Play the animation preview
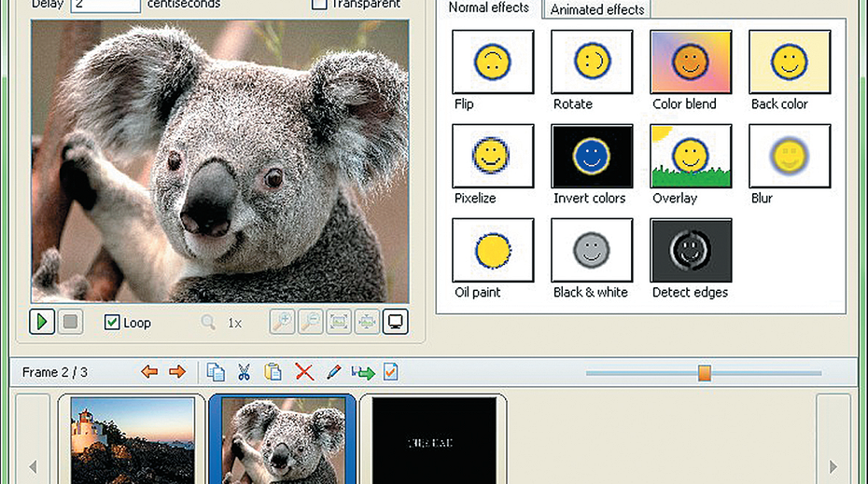Screen dimensions: 868x484 tap(42, 323)
